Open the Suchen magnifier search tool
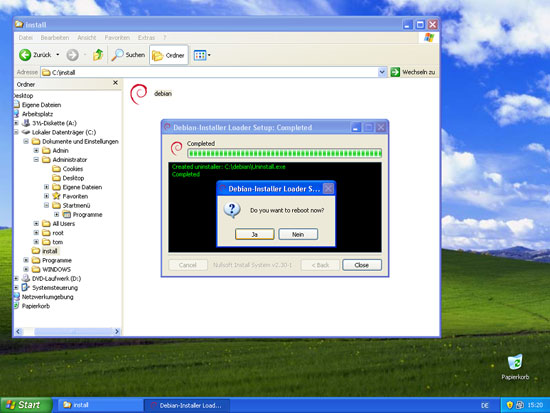The height and width of the screenshot is (413, 550). pyautogui.click(x=128, y=55)
